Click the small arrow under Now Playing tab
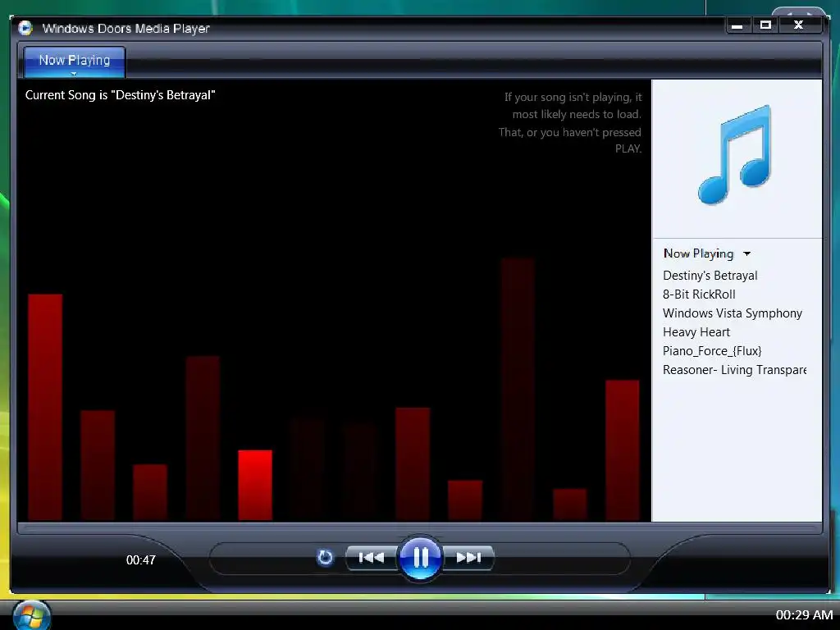Screen dimensions: 840x630 click(74, 74)
